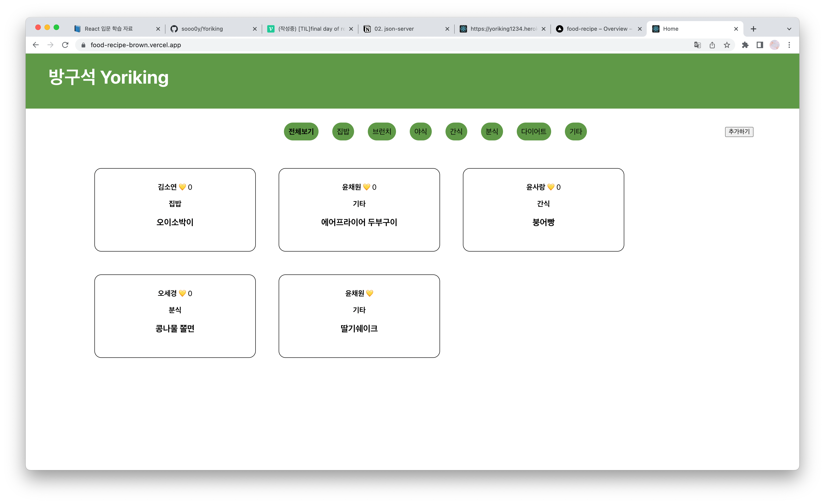
Task: Like the 붕어빵 recipe heart
Action: (x=551, y=187)
